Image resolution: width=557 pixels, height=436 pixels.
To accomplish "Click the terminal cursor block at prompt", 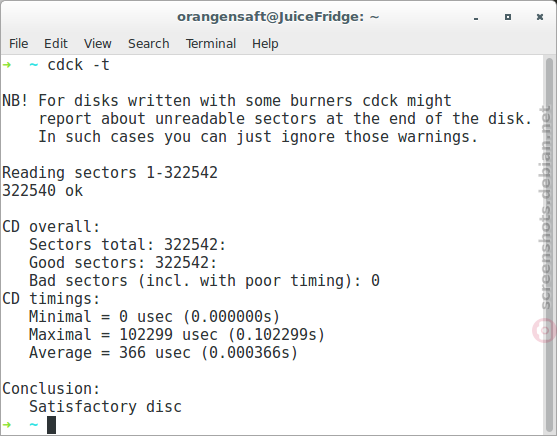I will point(52,425).
